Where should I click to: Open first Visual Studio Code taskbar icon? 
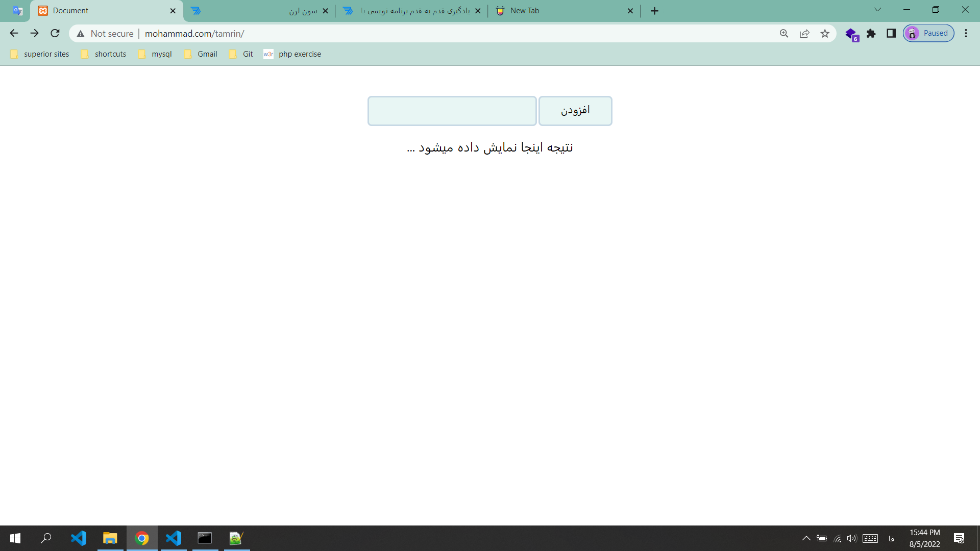coord(79,538)
